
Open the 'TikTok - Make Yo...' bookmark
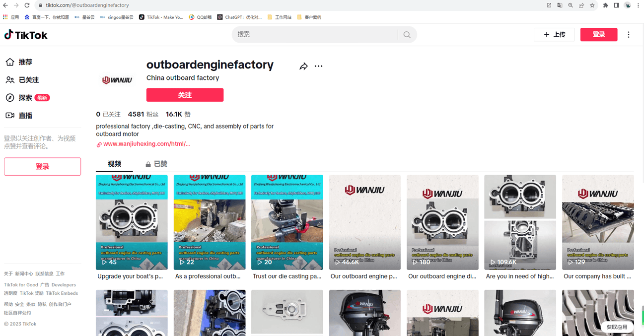161,17
